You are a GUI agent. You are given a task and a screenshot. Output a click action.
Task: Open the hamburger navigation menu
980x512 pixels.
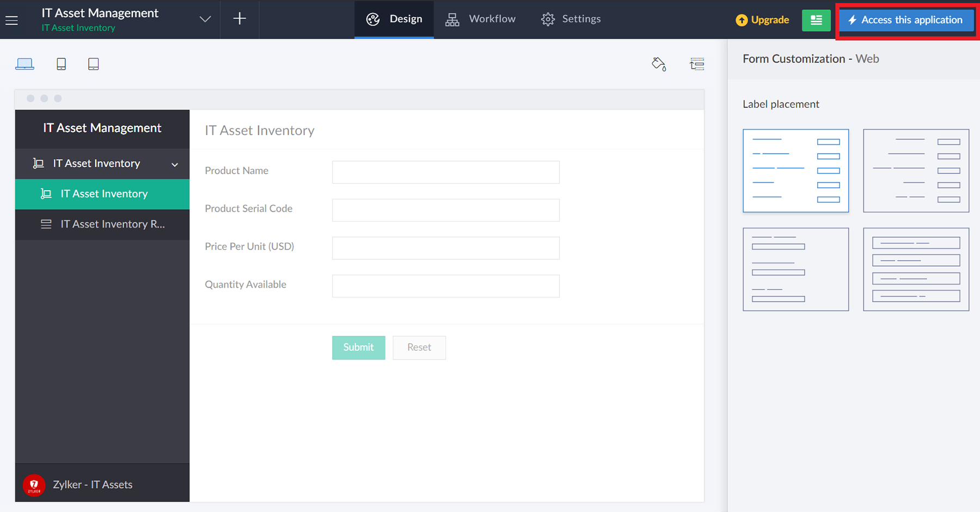(x=11, y=20)
